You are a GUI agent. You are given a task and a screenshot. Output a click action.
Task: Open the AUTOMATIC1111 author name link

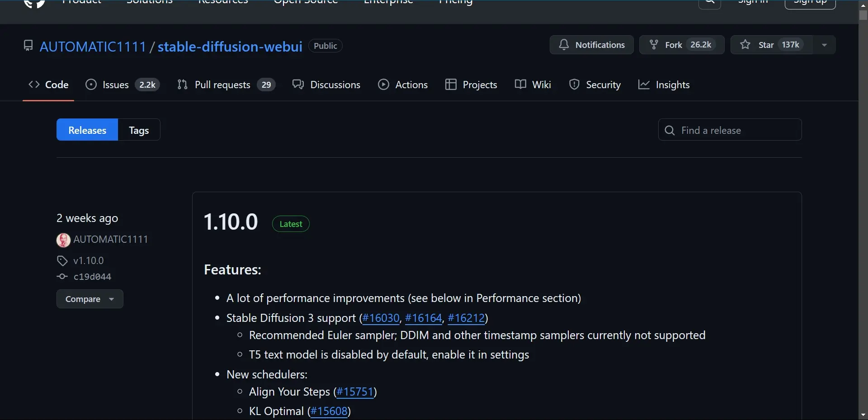tap(111, 240)
